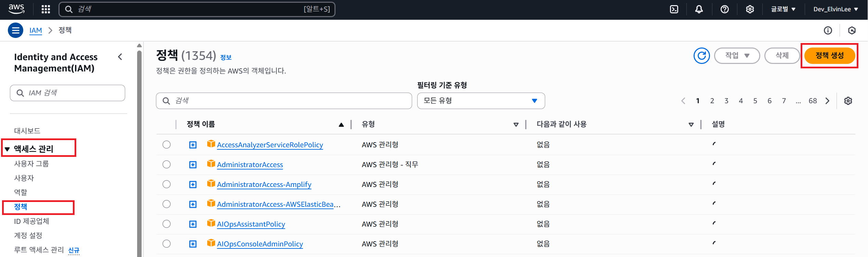Open the 모든 유형 filter dropdown
The width and height of the screenshot is (868, 257).
pyautogui.click(x=481, y=101)
